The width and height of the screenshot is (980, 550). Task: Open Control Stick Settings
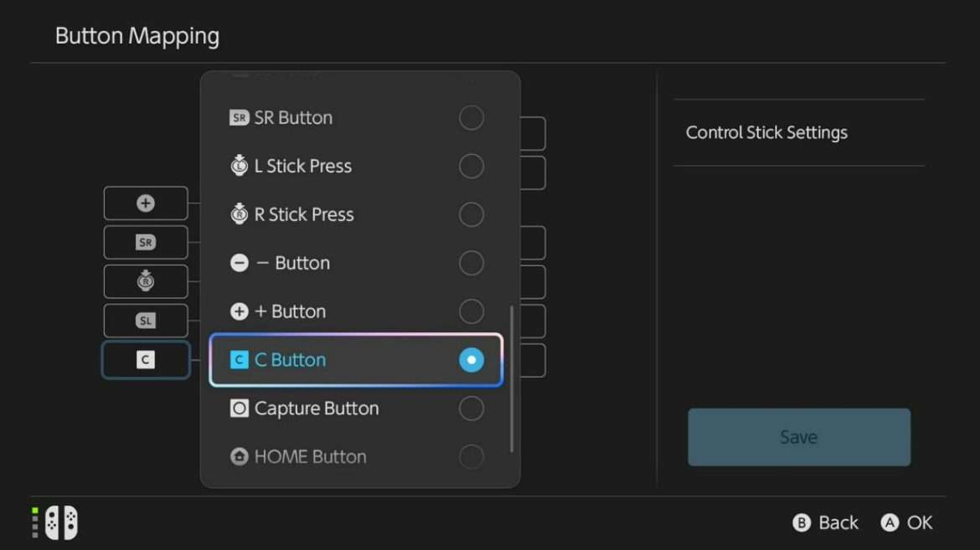pos(799,132)
